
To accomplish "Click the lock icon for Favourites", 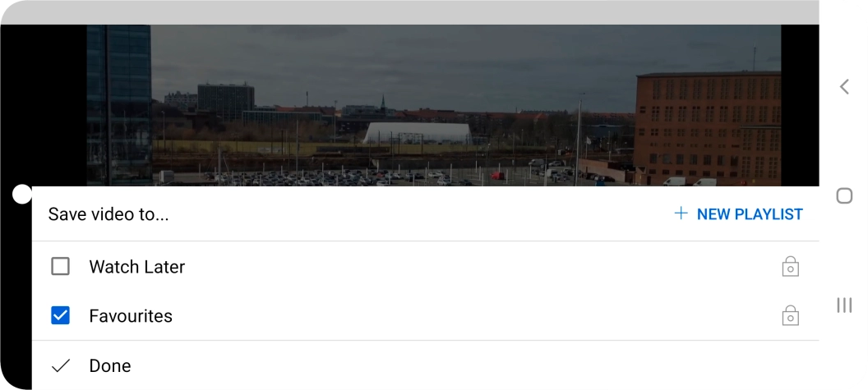I will tap(790, 315).
